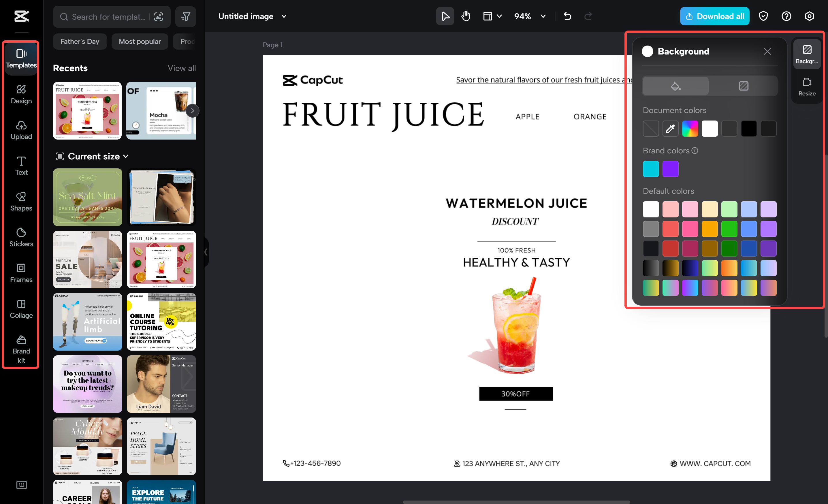
Task: Click the Download all button
Action: click(714, 16)
